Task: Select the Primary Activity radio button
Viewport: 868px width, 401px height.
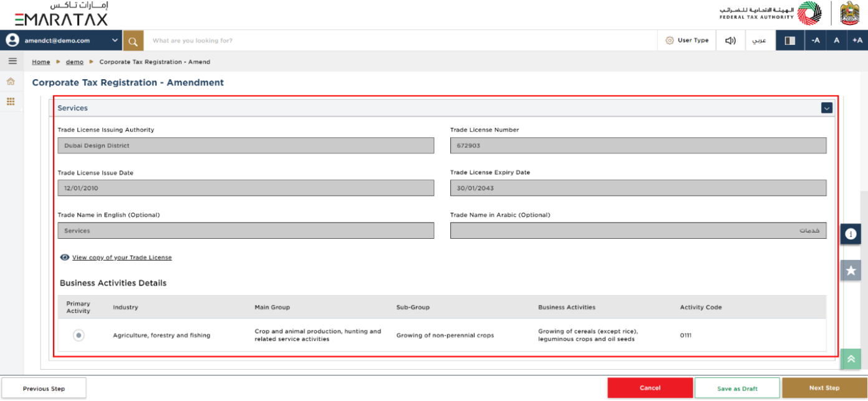Action: [79, 336]
